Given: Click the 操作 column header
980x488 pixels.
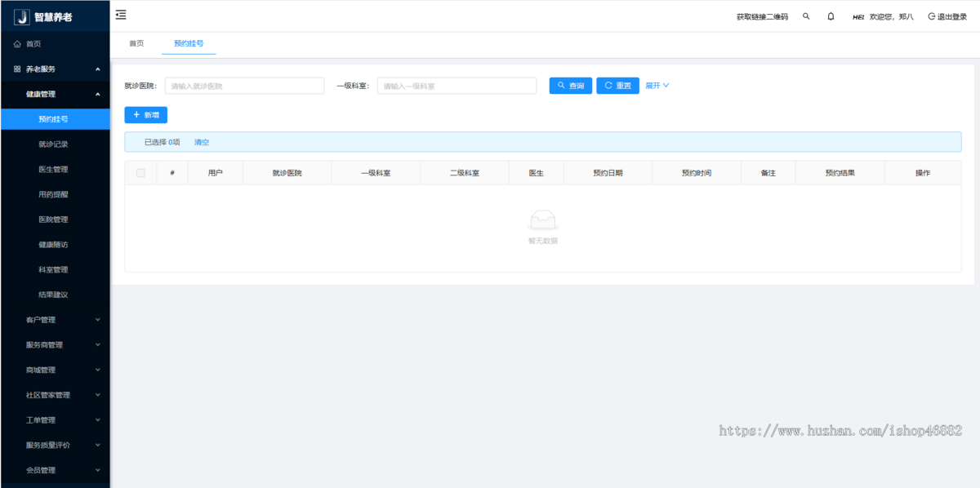Looking at the screenshot, I should click(x=923, y=173).
